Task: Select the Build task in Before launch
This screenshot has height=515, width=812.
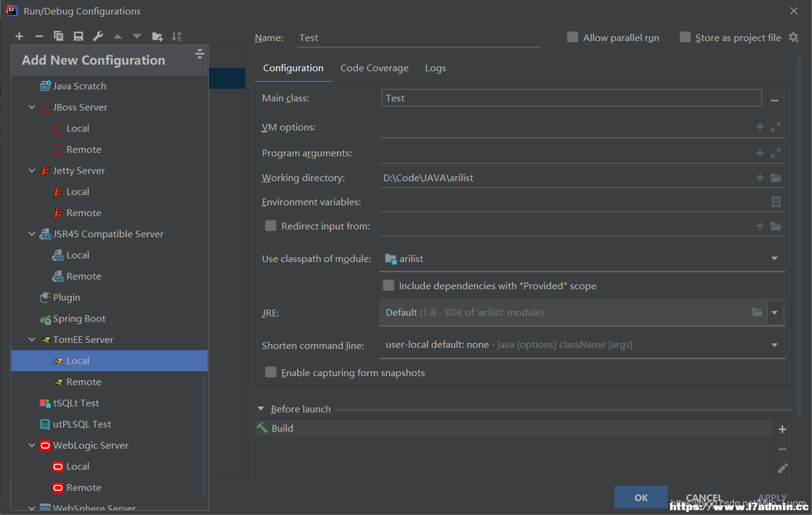Action: click(x=514, y=428)
